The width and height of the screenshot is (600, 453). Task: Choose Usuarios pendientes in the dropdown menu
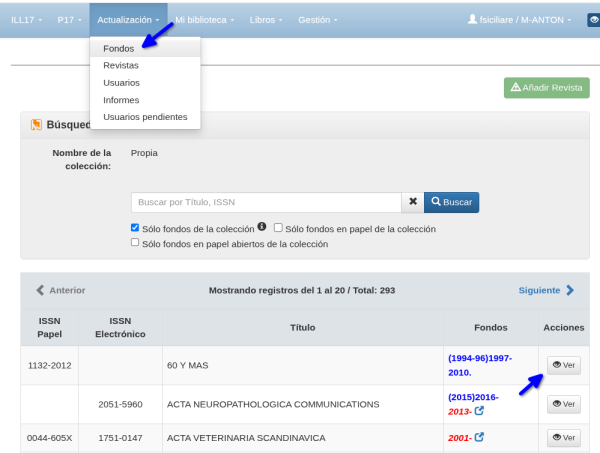pyautogui.click(x=145, y=117)
